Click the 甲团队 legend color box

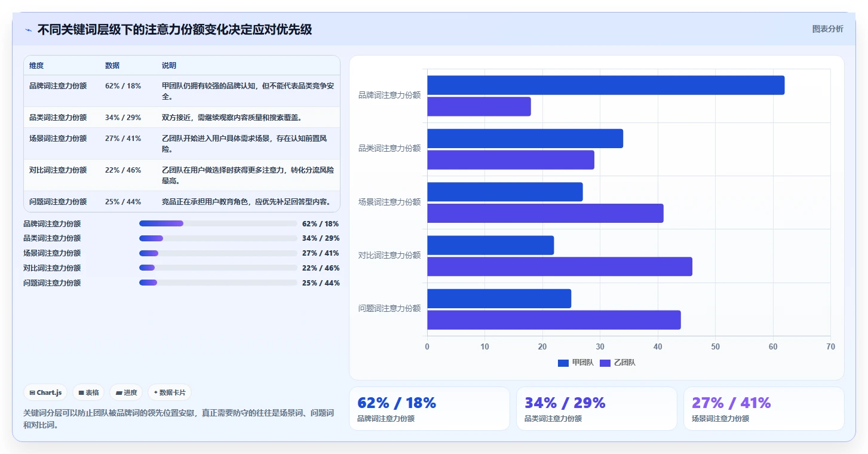pos(563,363)
